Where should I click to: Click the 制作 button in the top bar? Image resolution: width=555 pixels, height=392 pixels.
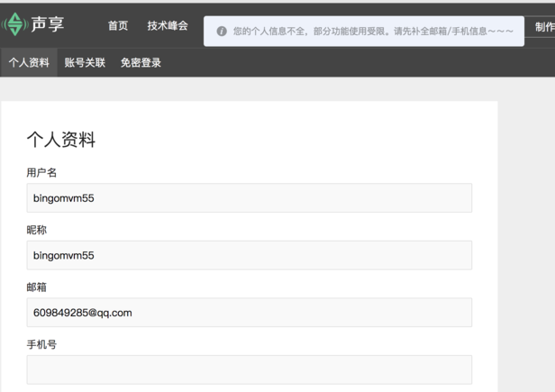click(544, 28)
